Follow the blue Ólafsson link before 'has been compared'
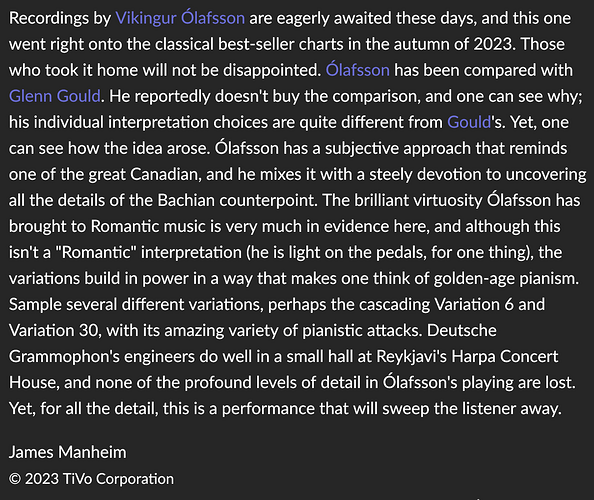Screen dimensions: 594x500 (x=358, y=70)
